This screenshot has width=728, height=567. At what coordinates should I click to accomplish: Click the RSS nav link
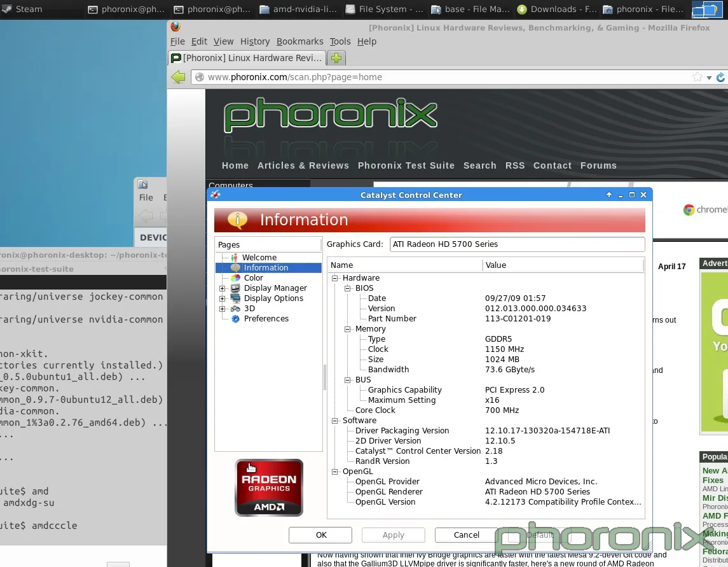click(515, 165)
